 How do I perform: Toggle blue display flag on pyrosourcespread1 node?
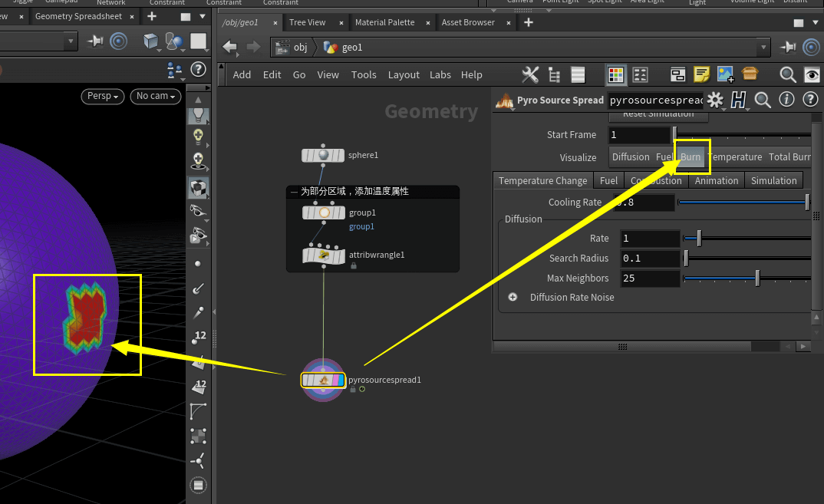coord(341,380)
